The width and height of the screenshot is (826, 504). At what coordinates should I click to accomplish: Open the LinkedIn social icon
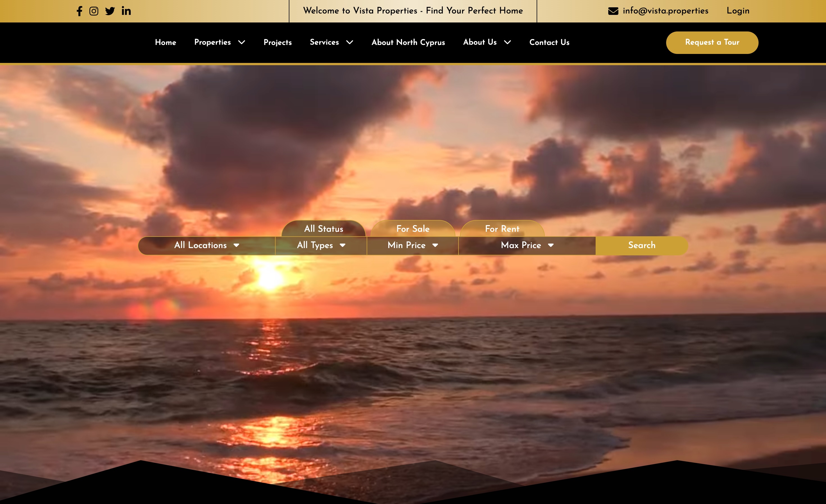pos(126,11)
